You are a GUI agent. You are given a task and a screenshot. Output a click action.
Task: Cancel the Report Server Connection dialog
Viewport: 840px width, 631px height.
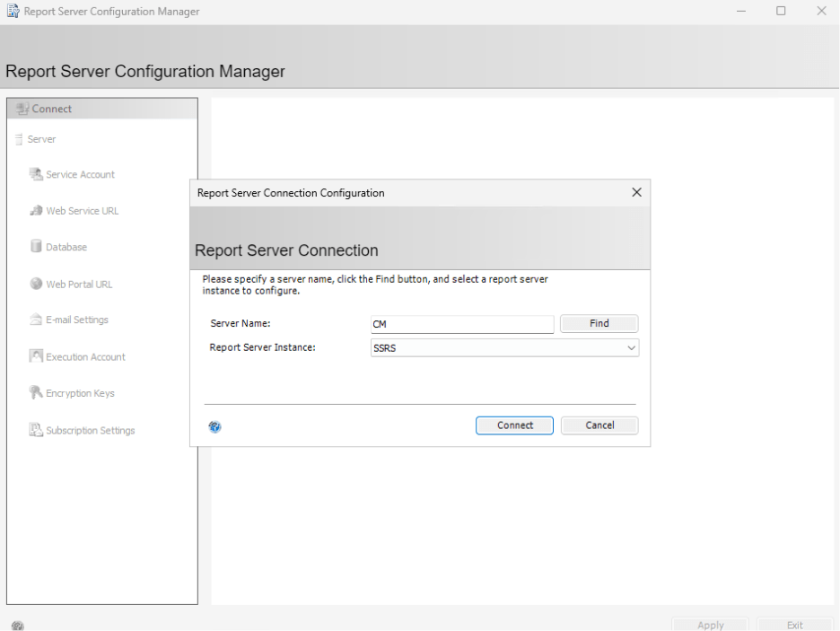599,425
